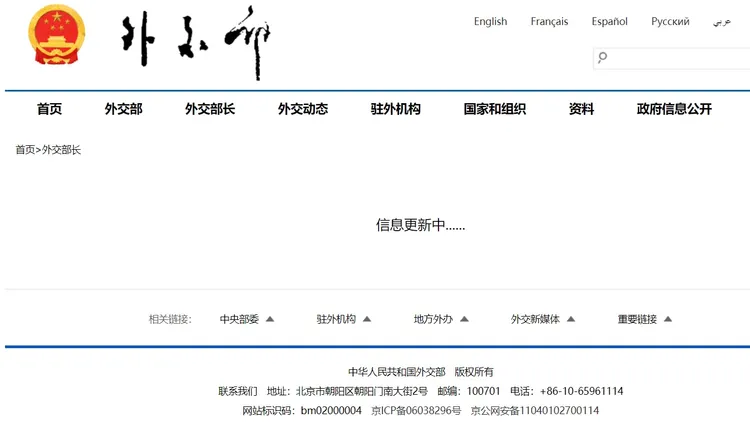Screen dimensions: 750x422
Task: Switch site language to Español
Action: pos(609,22)
